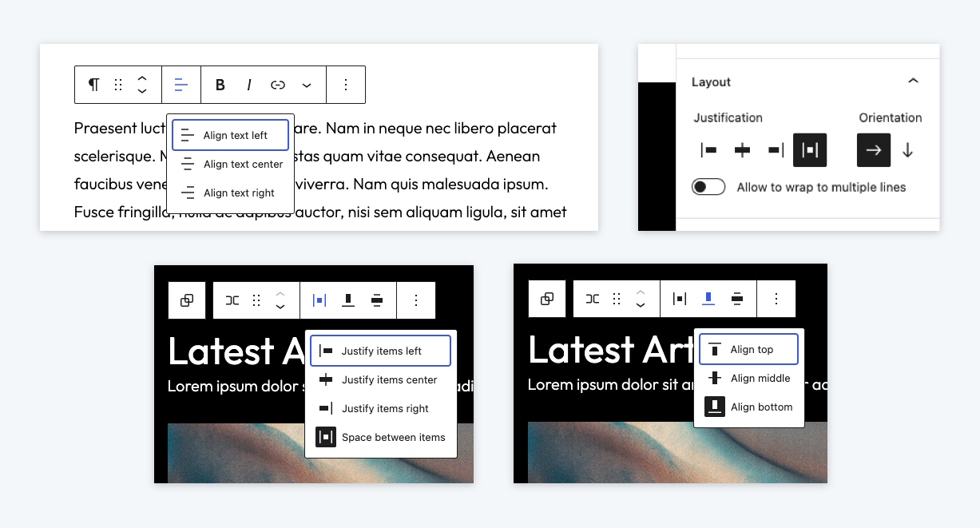Select the Justify items center icon in Layout panel

743,150
